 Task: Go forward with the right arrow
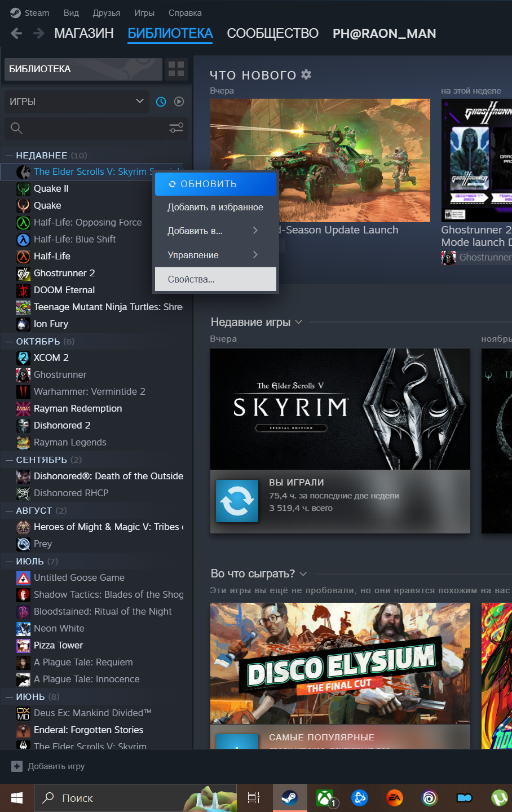38,33
